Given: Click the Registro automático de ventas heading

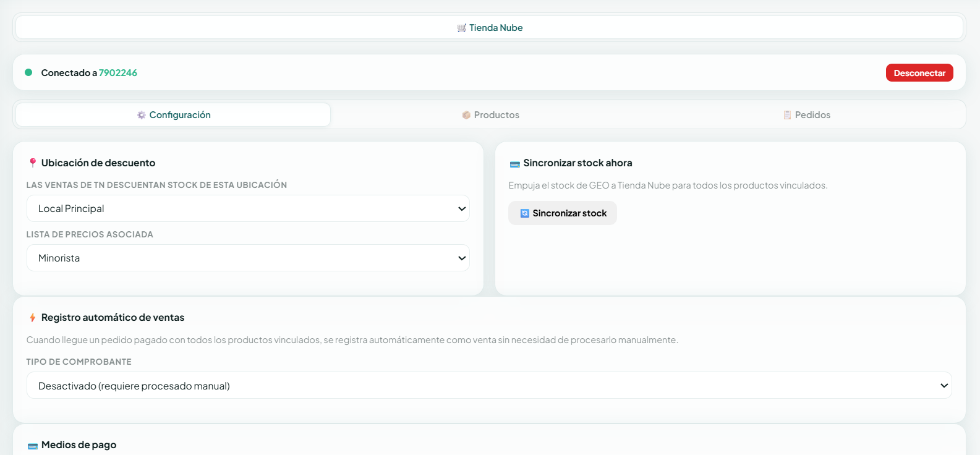Looking at the screenshot, I should click(113, 318).
